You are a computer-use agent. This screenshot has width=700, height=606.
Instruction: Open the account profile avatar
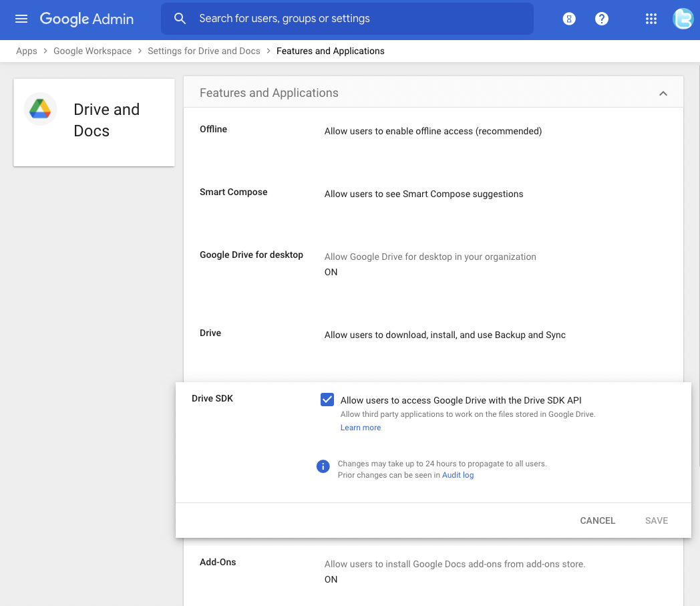click(x=683, y=19)
